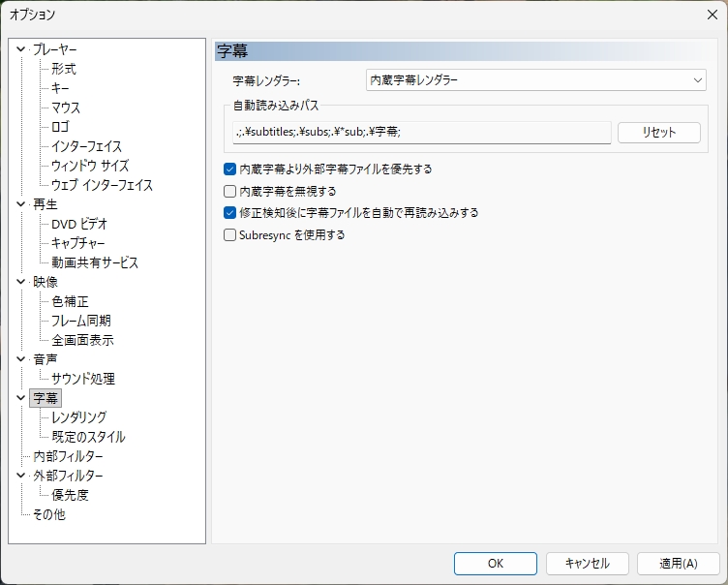Close the オプション dialog window

point(712,15)
